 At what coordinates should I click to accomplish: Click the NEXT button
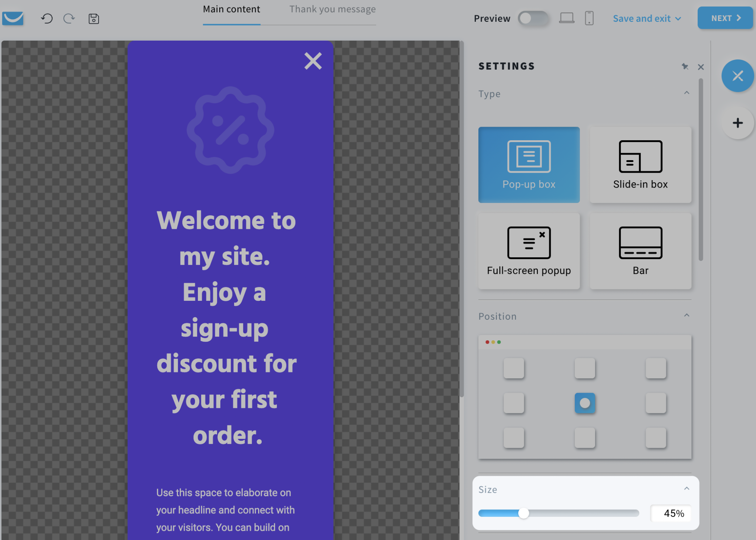[725, 18]
